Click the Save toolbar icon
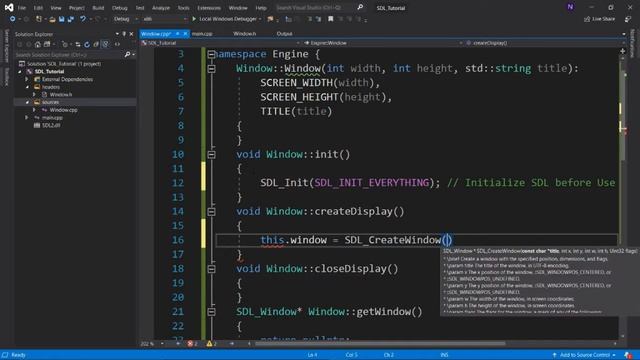Image resolution: width=640 pixels, height=360 pixels. click(x=62, y=19)
